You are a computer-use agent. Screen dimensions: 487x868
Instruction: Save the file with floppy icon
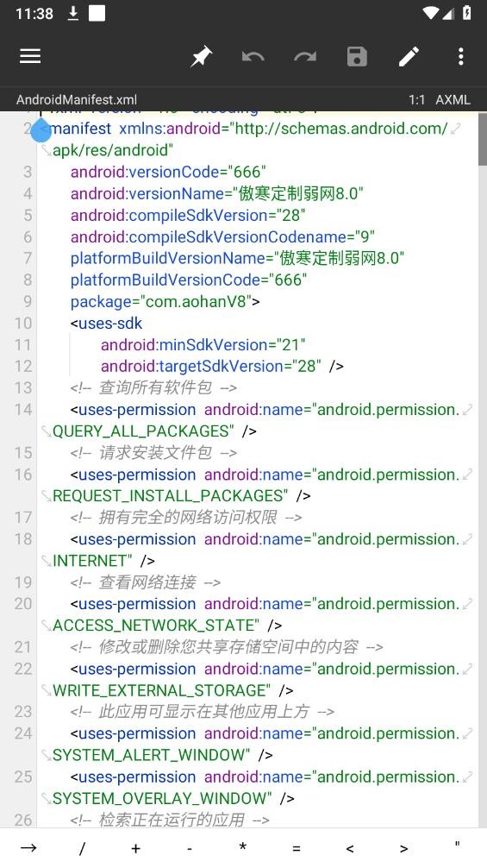(357, 56)
